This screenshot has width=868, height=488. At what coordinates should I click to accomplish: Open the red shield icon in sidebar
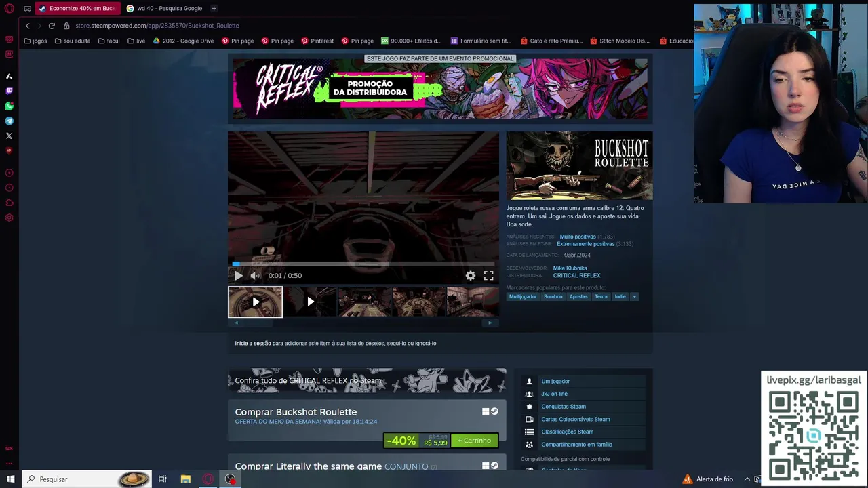click(9, 150)
